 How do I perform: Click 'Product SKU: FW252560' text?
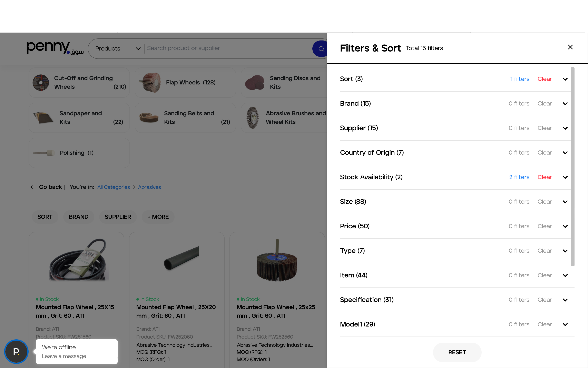[x=265, y=337]
